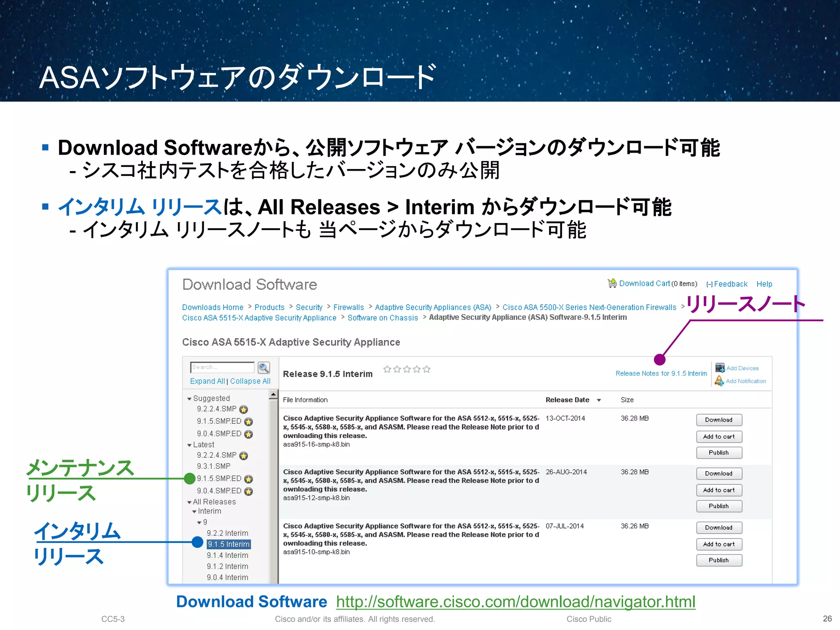
Task: Publish the 07-JUL-2014 release
Action: pyautogui.click(x=719, y=560)
